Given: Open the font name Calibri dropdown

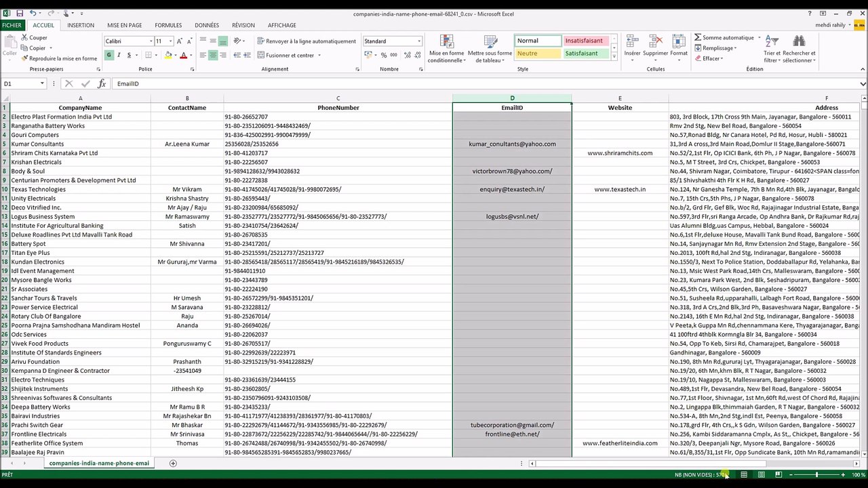Looking at the screenshot, I should pyautogui.click(x=151, y=41).
